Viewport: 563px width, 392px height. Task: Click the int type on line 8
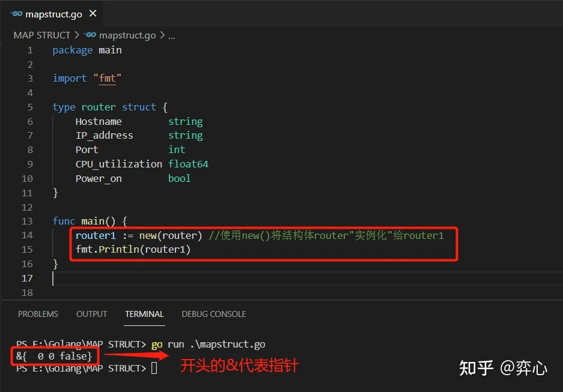click(x=177, y=149)
